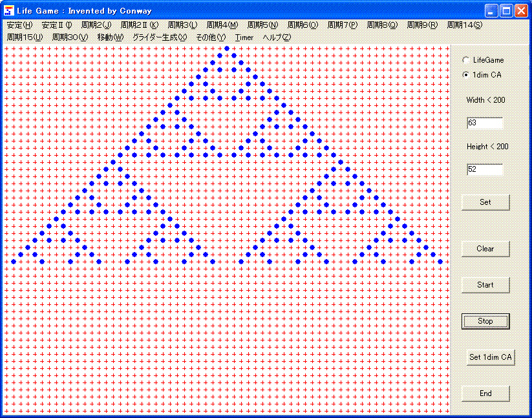This screenshot has width=532, height=418.
Task: Open the 周期5(N) menu
Action: tap(262, 25)
